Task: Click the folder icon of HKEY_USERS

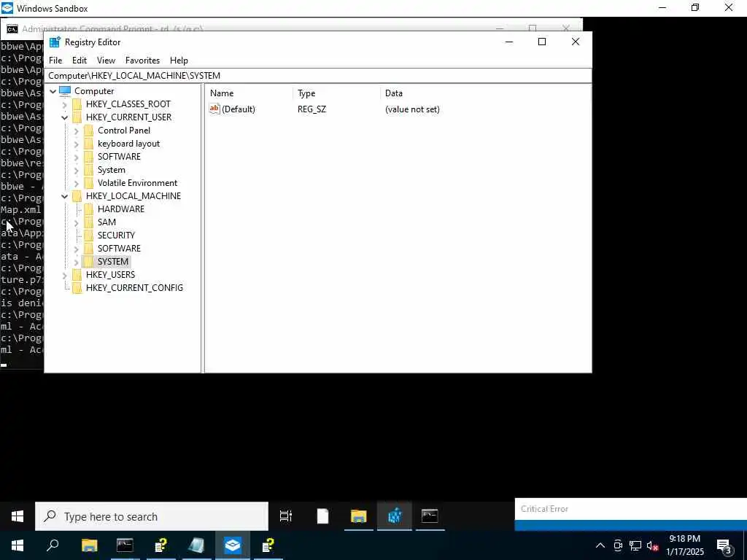Action: pyautogui.click(x=77, y=274)
